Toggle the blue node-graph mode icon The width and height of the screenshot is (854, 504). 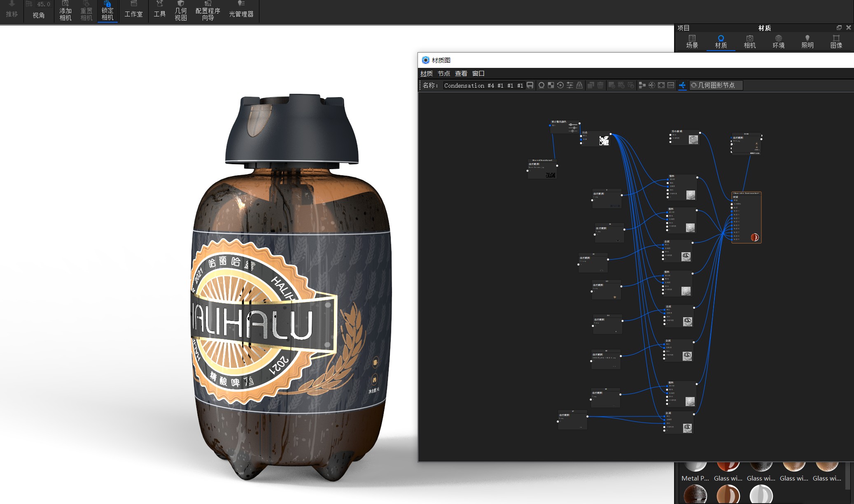[x=683, y=85]
